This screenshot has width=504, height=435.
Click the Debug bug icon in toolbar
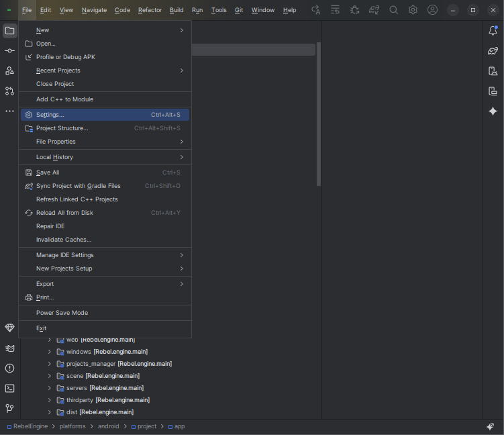[355, 10]
